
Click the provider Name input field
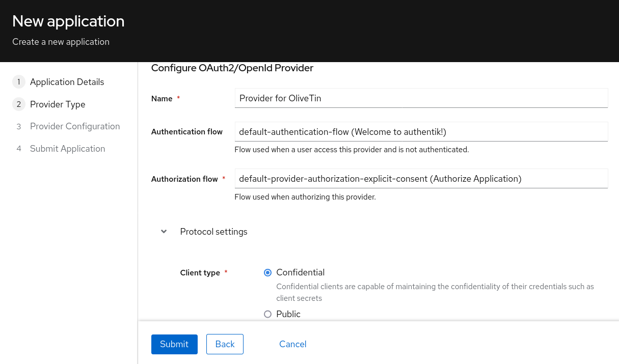click(x=421, y=98)
